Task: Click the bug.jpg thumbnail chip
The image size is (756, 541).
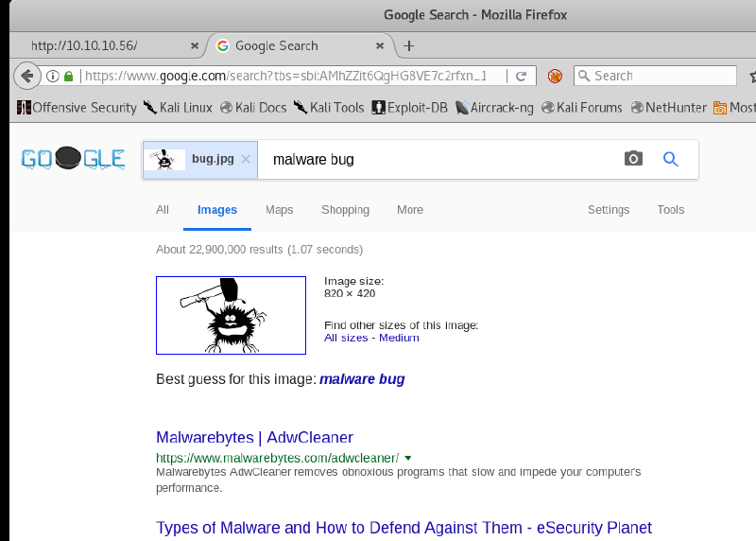Action: [200, 159]
